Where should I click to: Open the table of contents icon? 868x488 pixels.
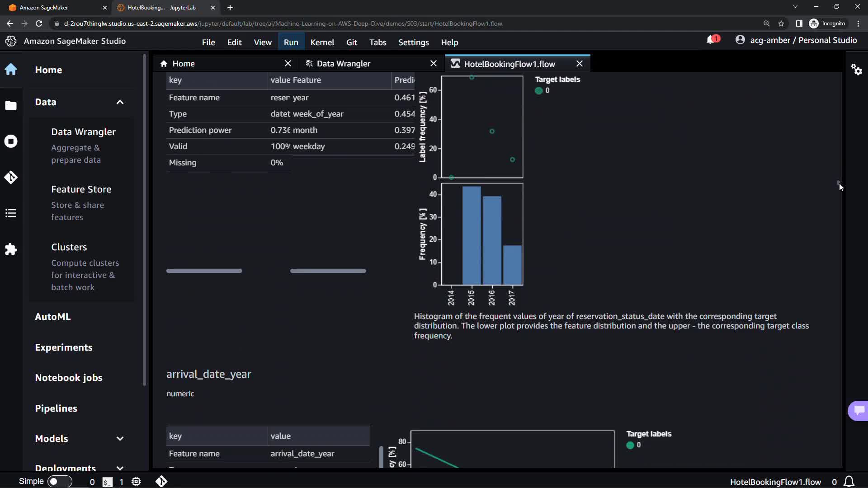point(11,213)
